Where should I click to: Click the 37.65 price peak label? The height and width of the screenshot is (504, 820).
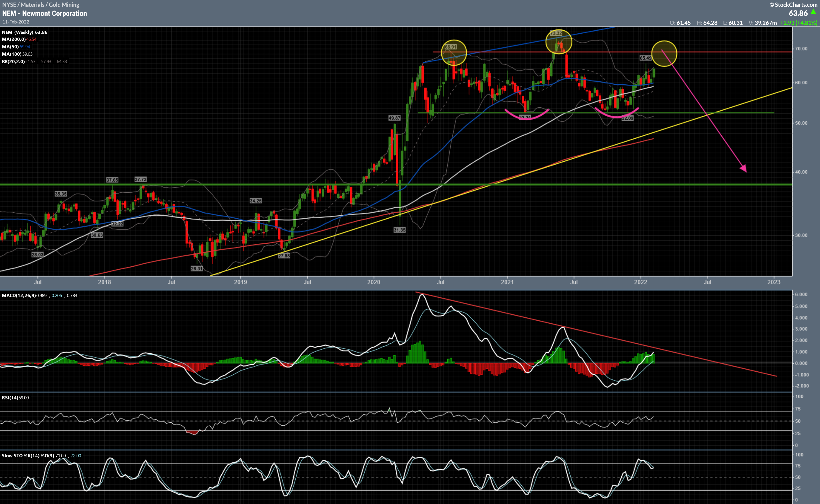click(x=112, y=180)
